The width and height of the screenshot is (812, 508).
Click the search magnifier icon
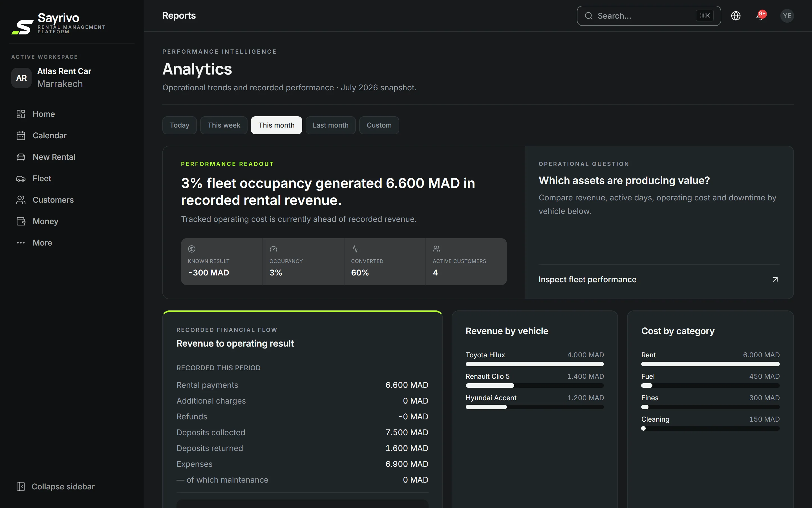(x=588, y=16)
